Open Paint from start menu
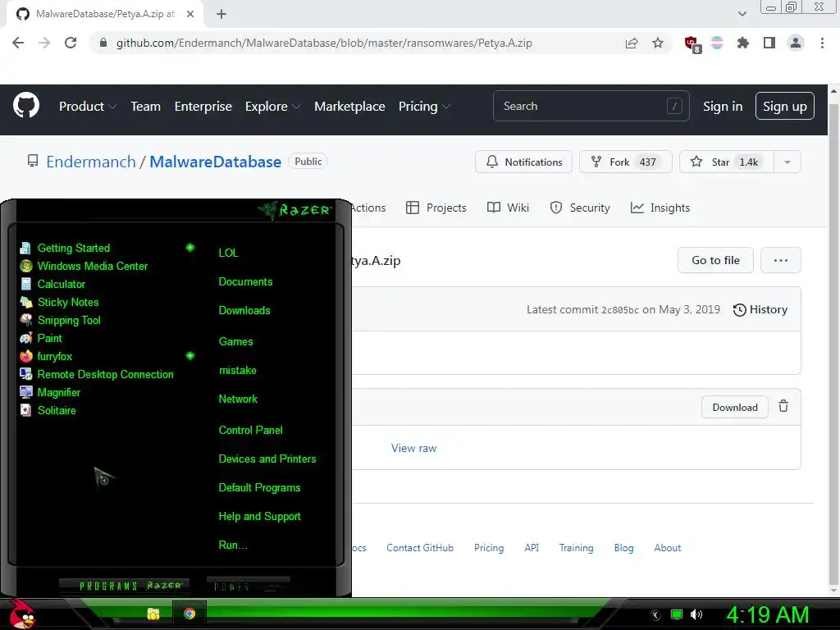The height and width of the screenshot is (630, 840). point(41,339)
